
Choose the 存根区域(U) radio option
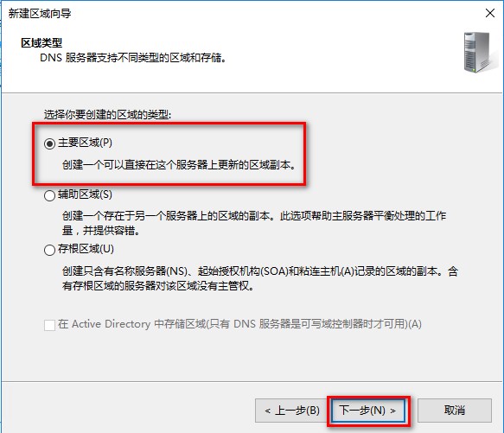(x=49, y=250)
